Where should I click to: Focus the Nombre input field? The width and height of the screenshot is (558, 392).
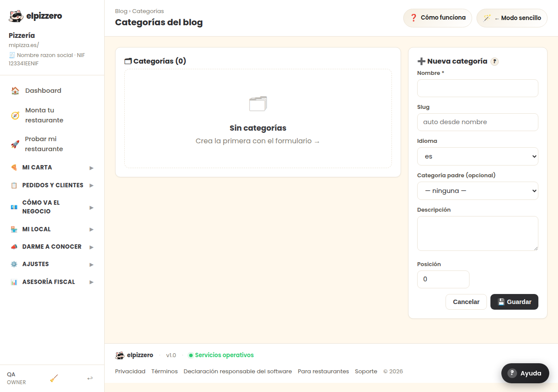478,88
